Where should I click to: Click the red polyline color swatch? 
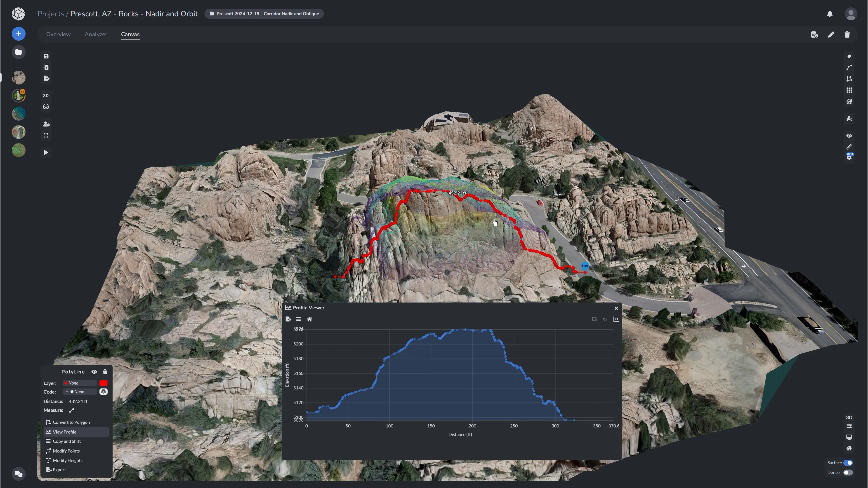104,383
